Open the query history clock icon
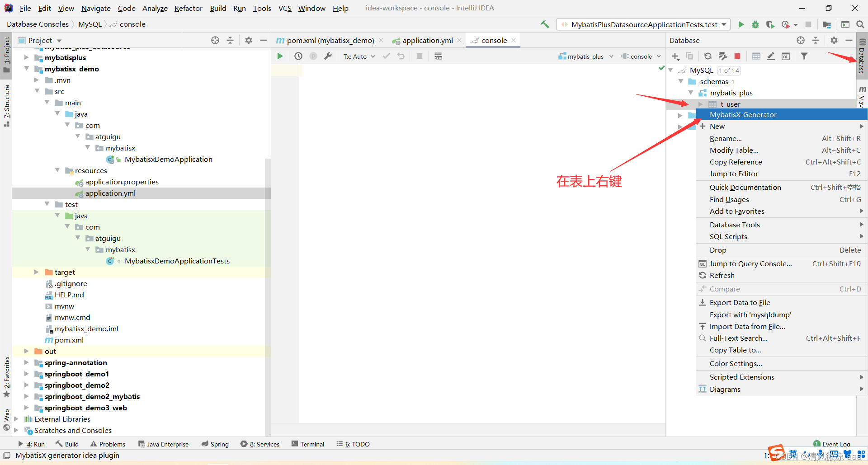 [x=298, y=56]
